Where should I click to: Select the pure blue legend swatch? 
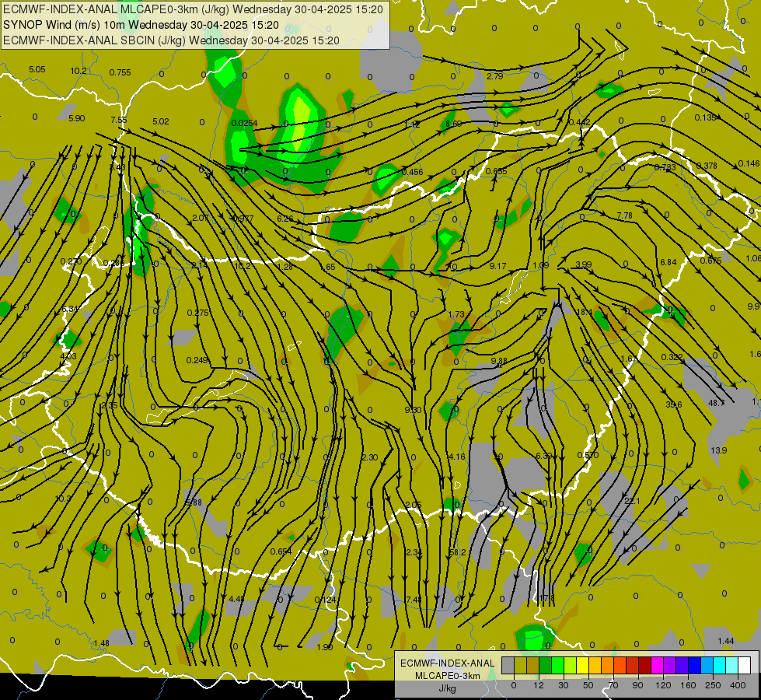coord(695,666)
